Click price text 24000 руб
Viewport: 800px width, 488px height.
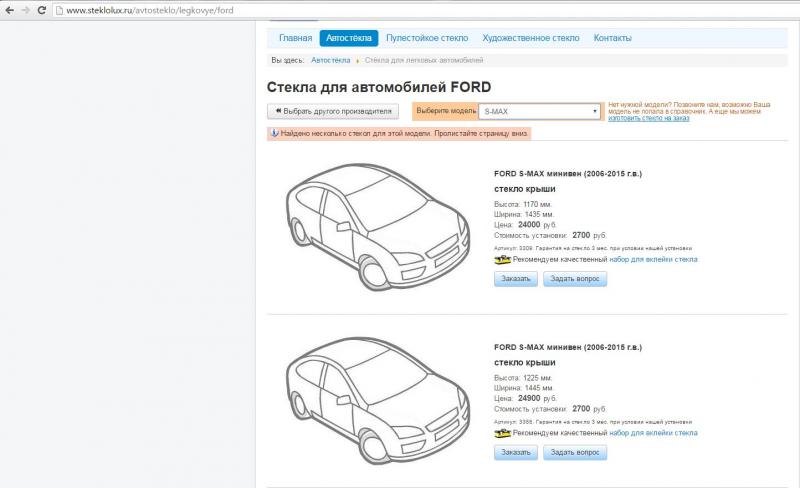click(537, 225)
